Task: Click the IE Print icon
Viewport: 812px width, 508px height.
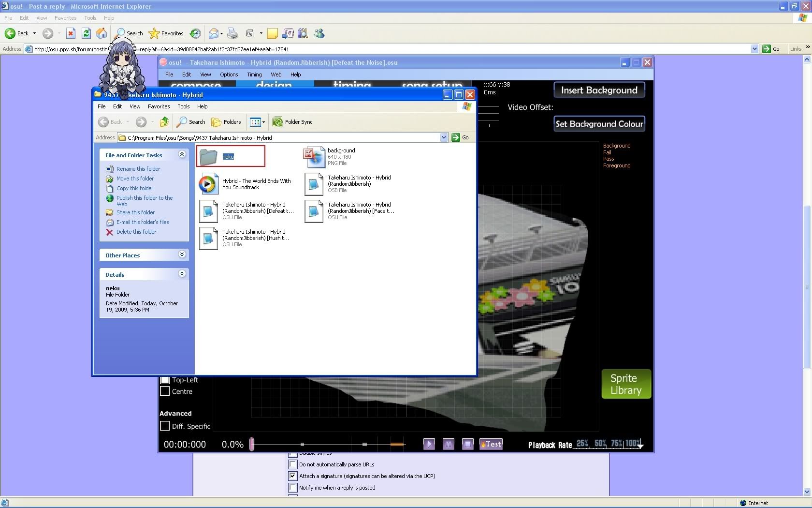Action: click(232, 33)
